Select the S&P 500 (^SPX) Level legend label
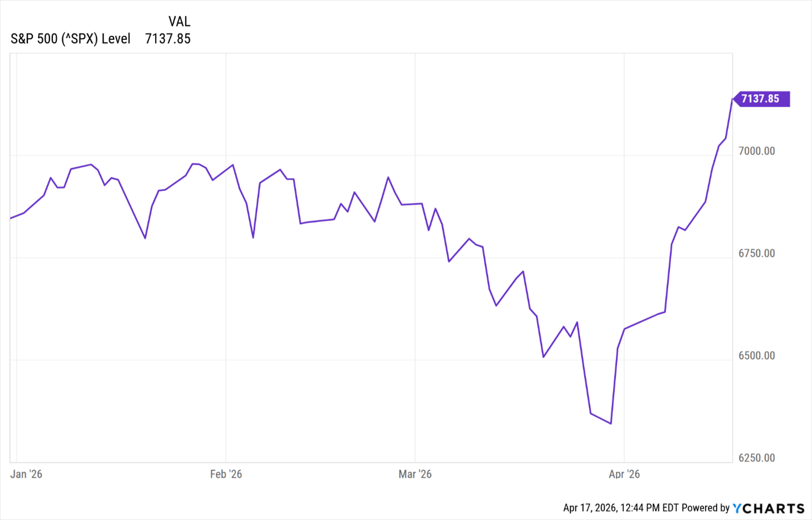Screen dimensions: 812x520 [70, 39]
